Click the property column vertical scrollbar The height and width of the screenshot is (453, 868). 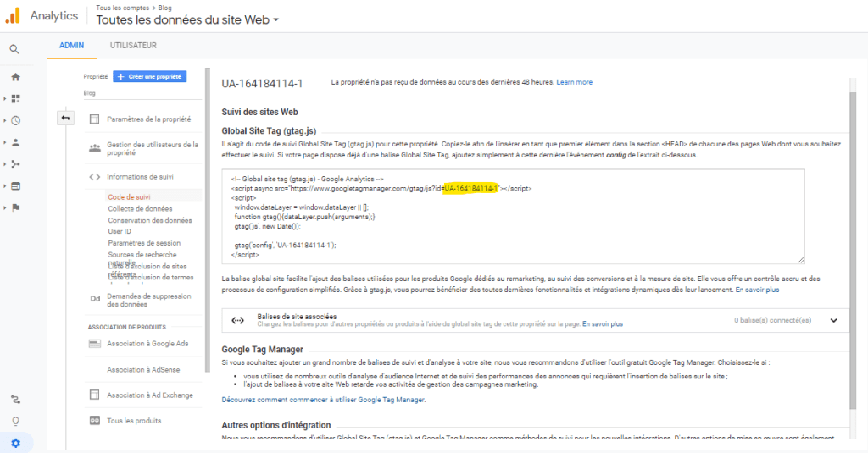pyautogui.click(x=208, y=219)
